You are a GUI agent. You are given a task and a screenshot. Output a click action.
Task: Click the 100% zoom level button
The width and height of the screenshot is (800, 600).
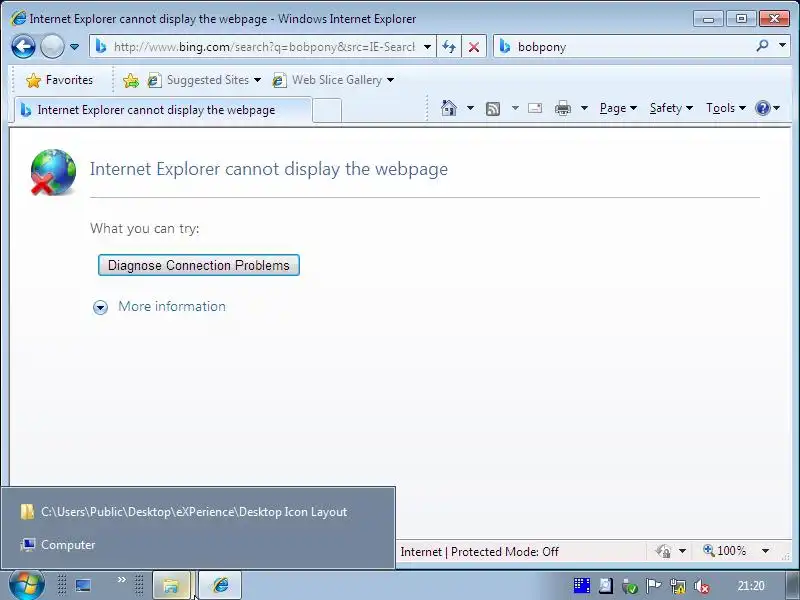click(x=724, y=551)
